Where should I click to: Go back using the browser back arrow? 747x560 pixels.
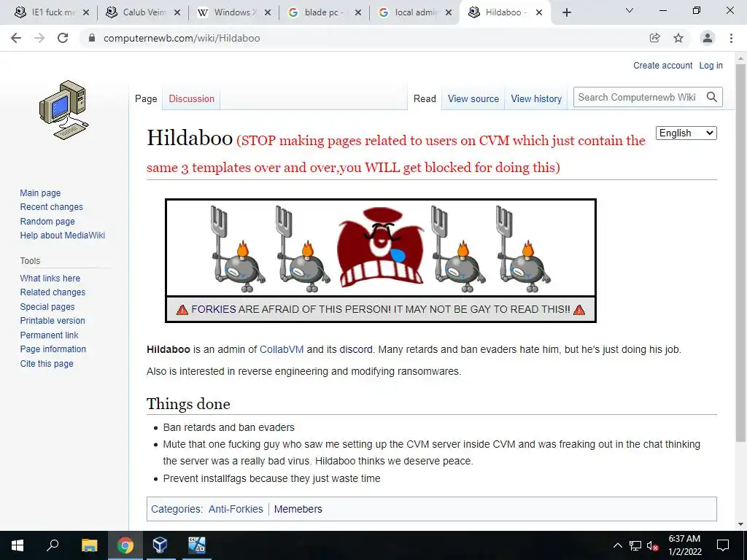16,38
